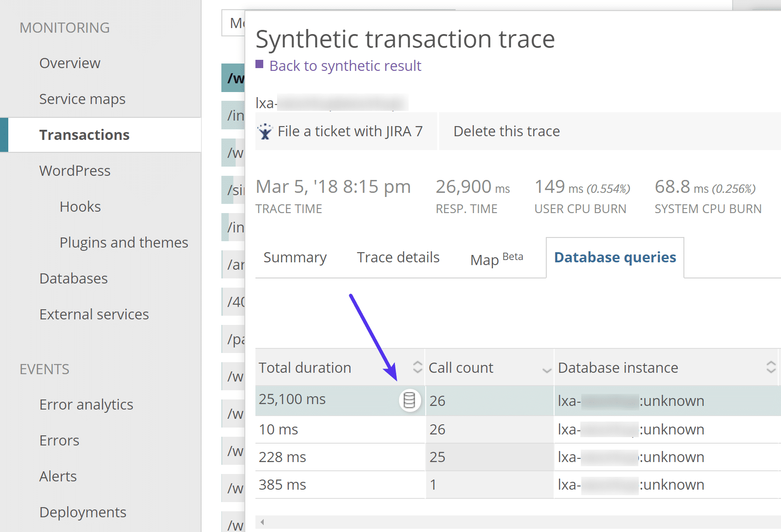Open Service maps in the sidebar
Image resolution: width=781 pixels, height=532 pixels.
click(x=82, y=98)
